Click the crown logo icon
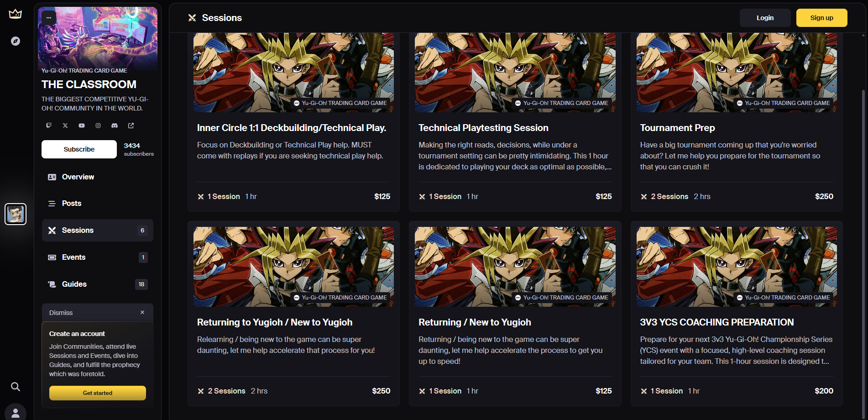Viewport: 868px width, 420px height. pyautogui.click(x=16, y=14)
